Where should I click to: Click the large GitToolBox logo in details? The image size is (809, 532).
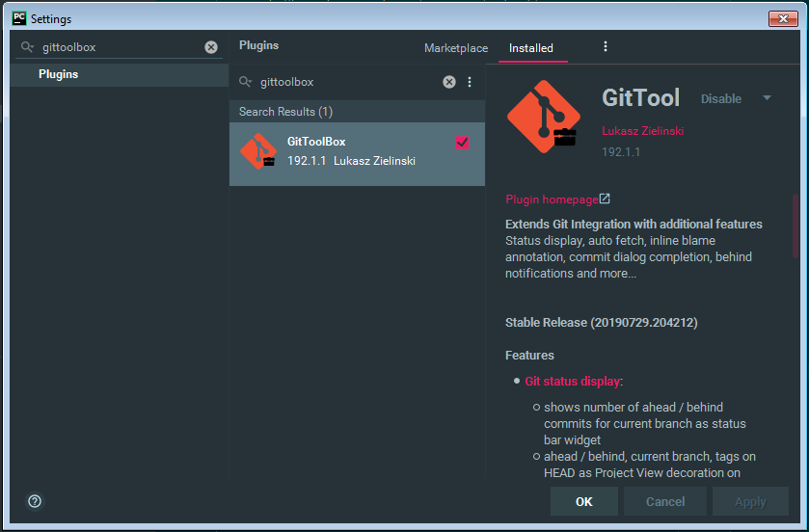pyautogui.click(x=543, y=117)
